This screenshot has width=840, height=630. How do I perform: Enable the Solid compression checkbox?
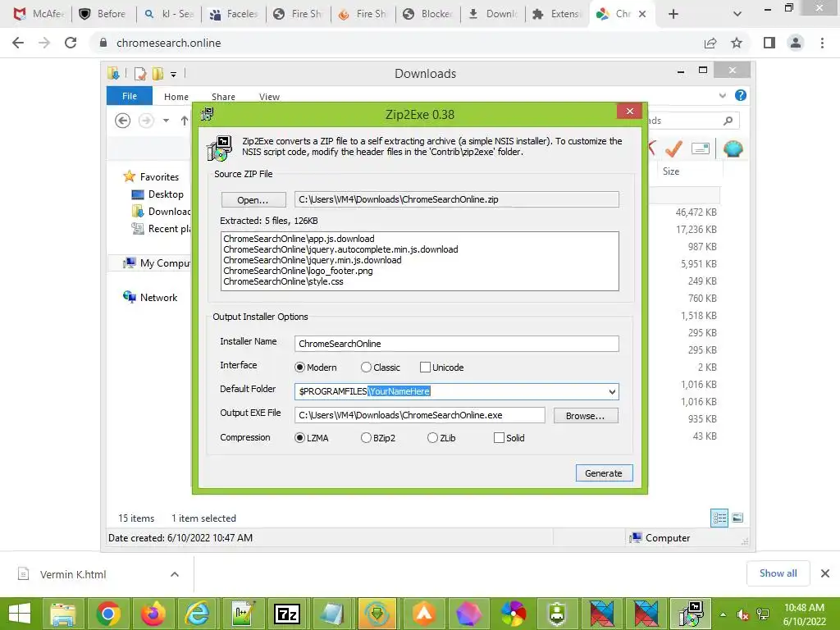click(499, 438)
